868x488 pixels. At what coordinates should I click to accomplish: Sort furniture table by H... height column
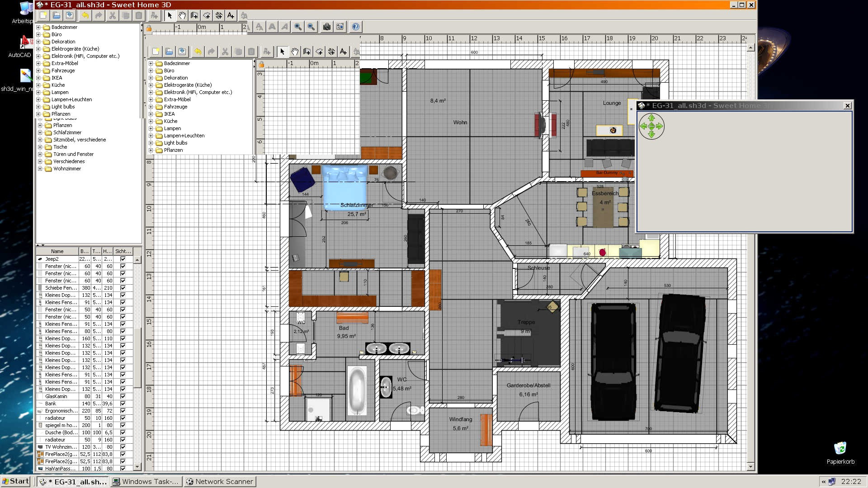[107, 251]
